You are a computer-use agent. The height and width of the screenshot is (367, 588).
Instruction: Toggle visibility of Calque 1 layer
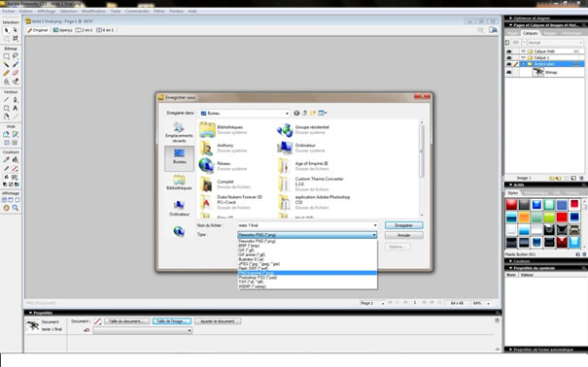[509, 58]
